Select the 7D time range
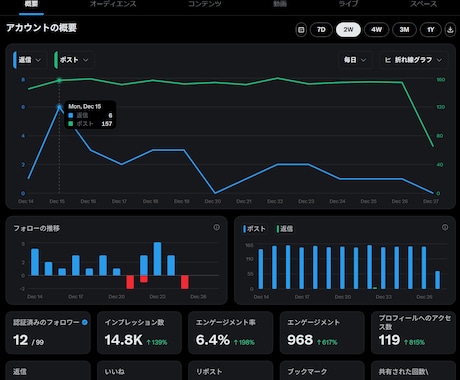The height and width of the screenshot is (380, 460). click(321, 30)
